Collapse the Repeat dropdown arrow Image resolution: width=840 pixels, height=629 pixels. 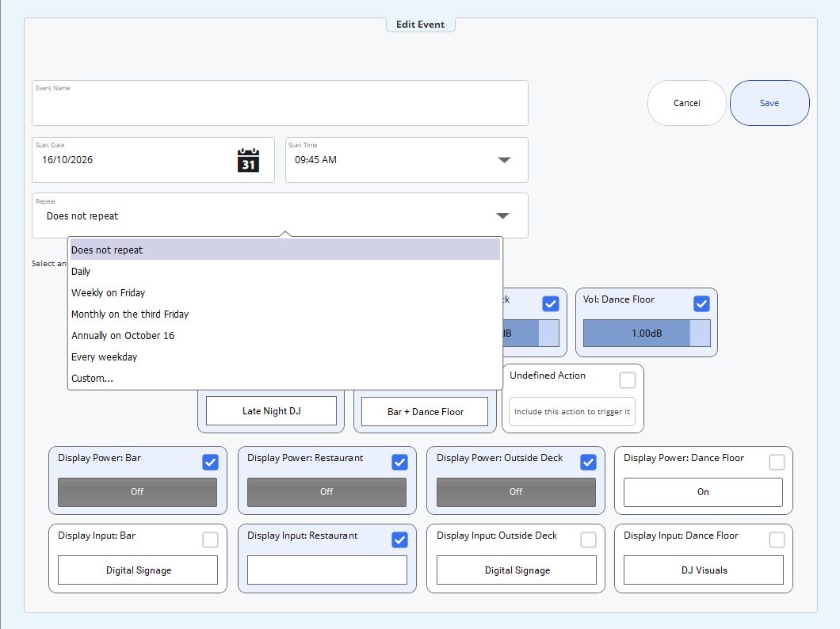click(x=502, y=215)
